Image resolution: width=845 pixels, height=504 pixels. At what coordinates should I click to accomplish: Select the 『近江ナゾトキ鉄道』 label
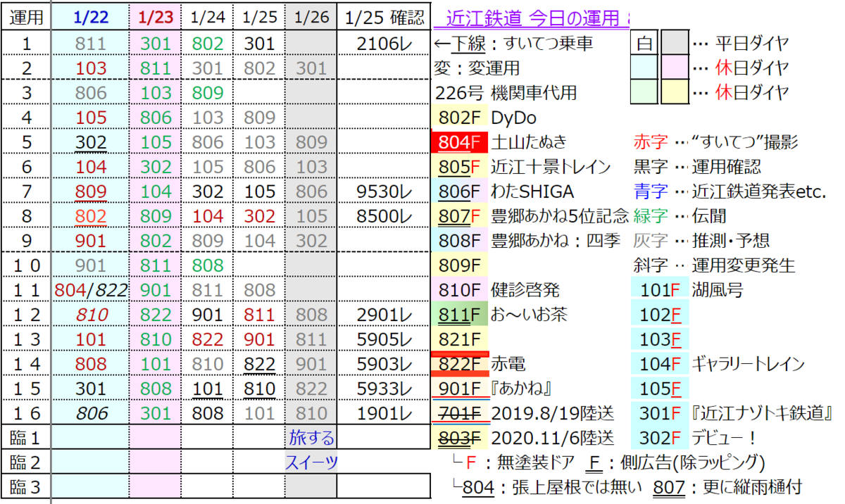click(763, 413)
